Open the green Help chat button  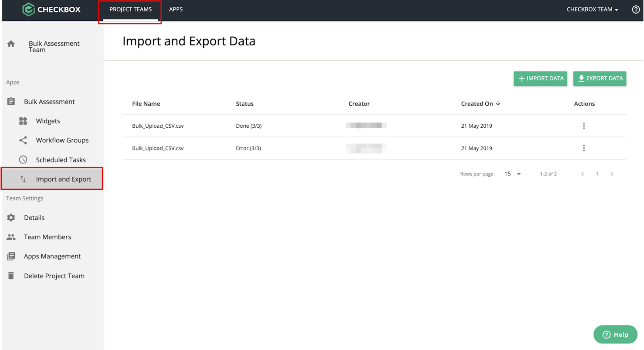615,334
